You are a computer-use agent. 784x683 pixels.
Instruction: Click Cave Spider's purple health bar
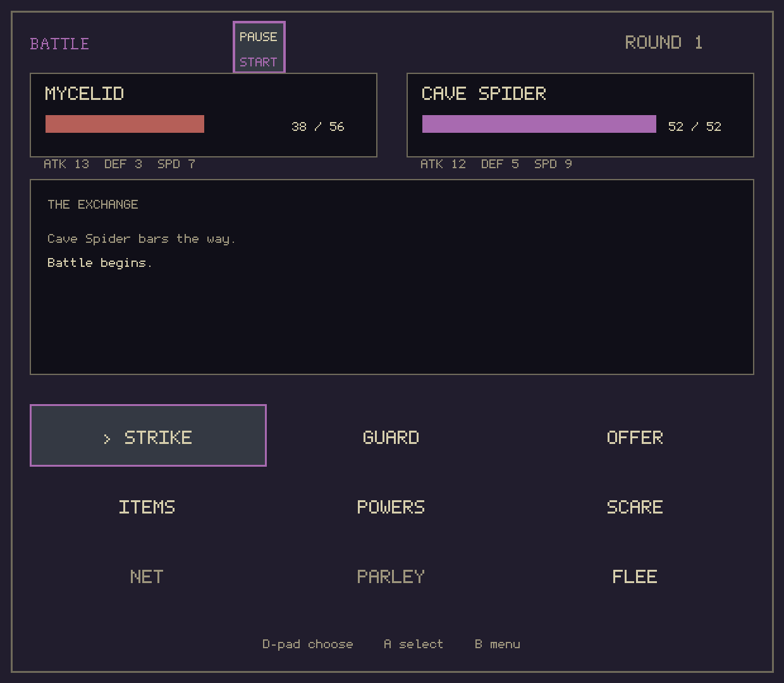click(539, 124)
